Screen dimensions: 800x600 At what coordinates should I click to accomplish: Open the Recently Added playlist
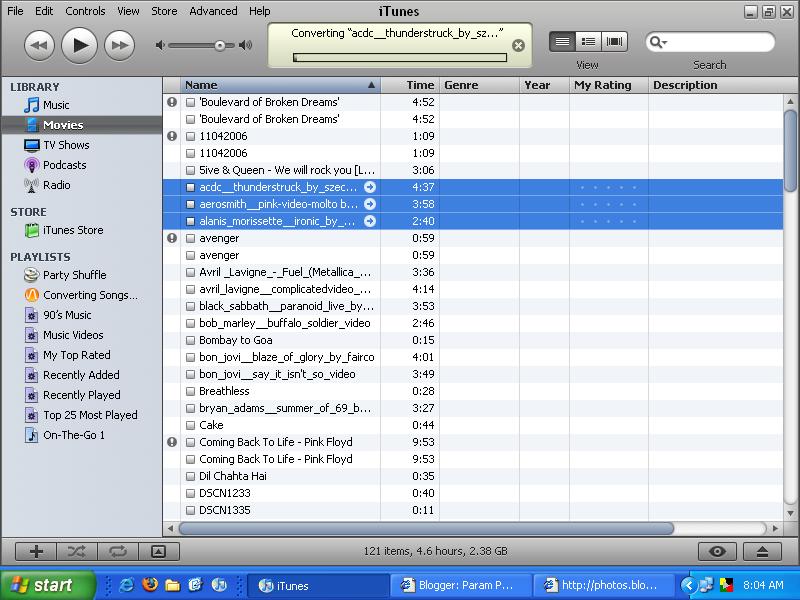82,375
